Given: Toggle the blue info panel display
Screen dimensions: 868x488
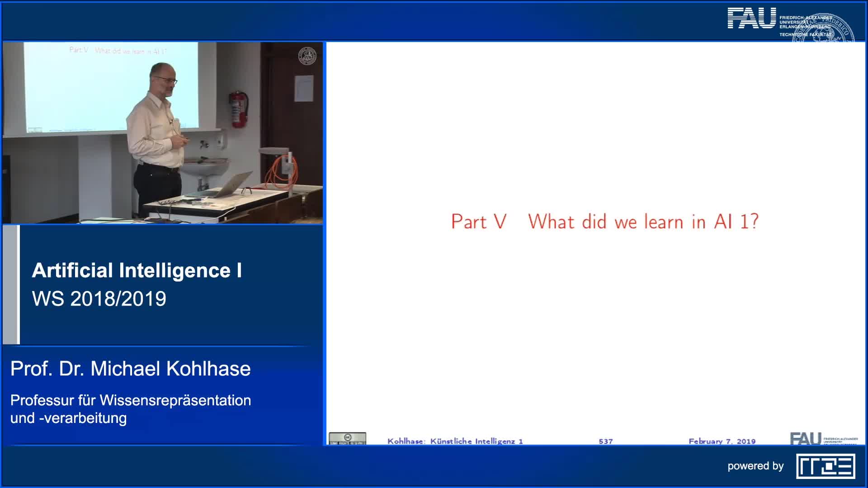Looking at the screenshot, I should [163, 330].
